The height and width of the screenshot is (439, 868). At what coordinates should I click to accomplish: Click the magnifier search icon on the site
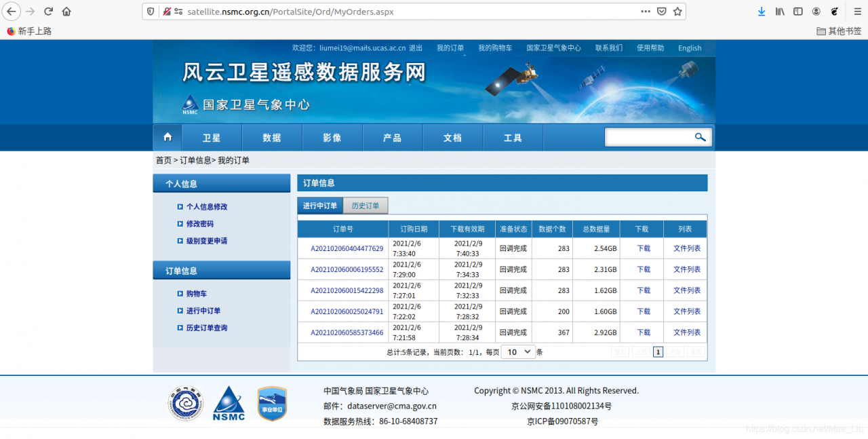(x=701, y=137)
